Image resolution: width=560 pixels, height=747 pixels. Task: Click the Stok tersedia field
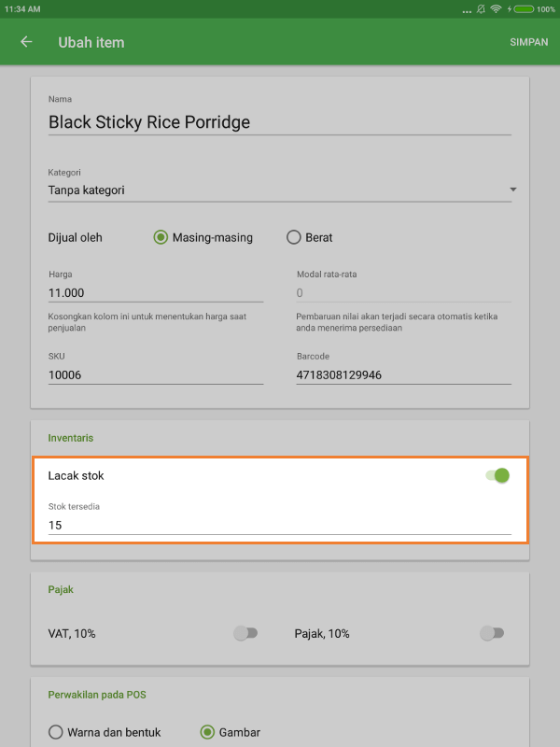(x=278, y=525)
